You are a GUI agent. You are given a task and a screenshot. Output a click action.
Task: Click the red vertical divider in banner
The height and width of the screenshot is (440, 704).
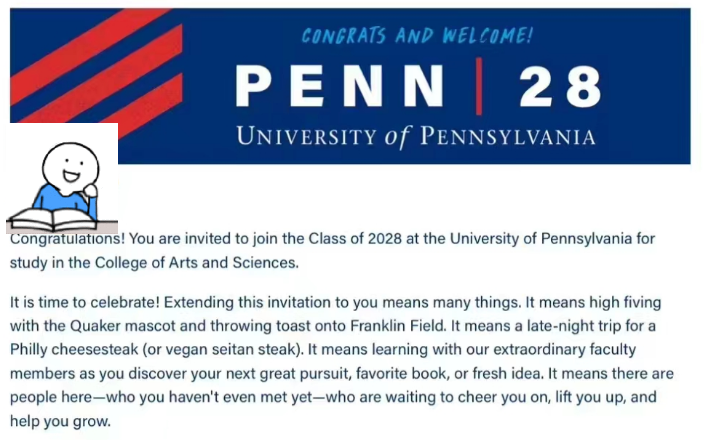point(479,86)
